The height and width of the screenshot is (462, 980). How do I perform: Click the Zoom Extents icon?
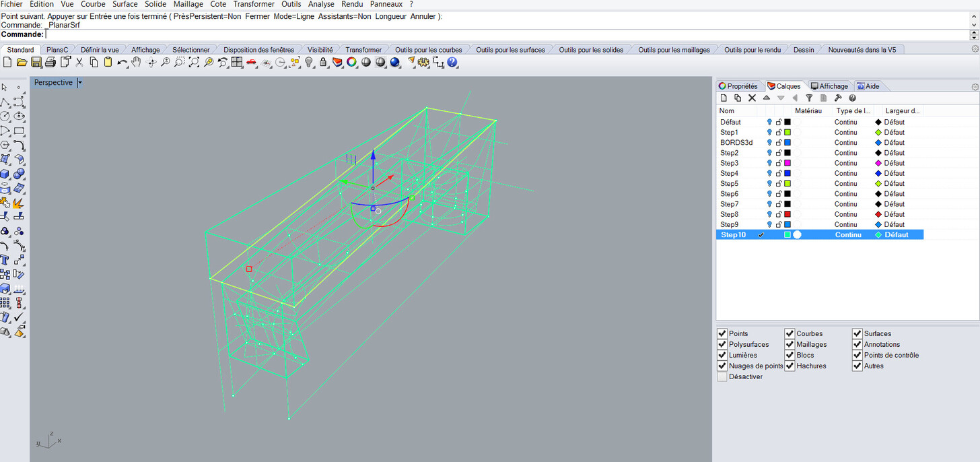[194, 62]
